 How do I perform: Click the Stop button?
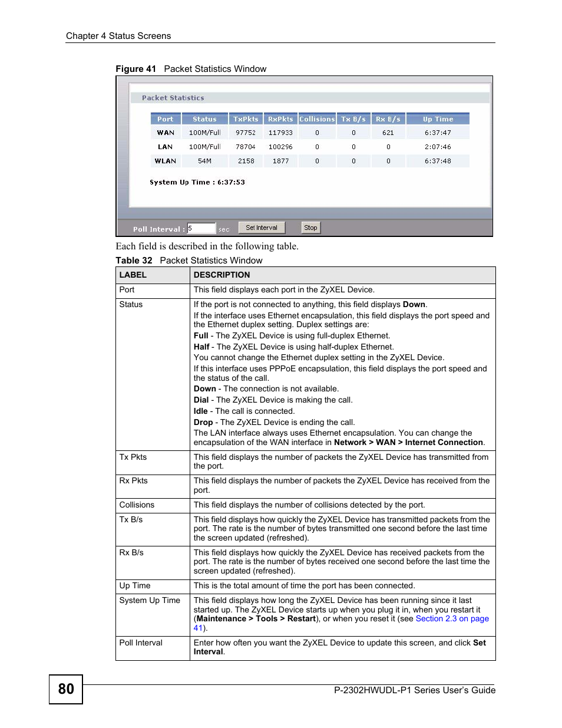click(310, 228)
